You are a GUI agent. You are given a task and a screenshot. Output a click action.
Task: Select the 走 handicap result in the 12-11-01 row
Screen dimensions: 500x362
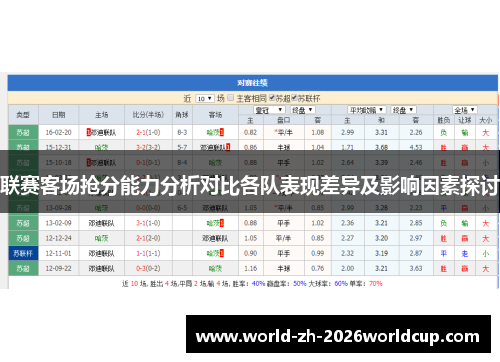point(465,254)
